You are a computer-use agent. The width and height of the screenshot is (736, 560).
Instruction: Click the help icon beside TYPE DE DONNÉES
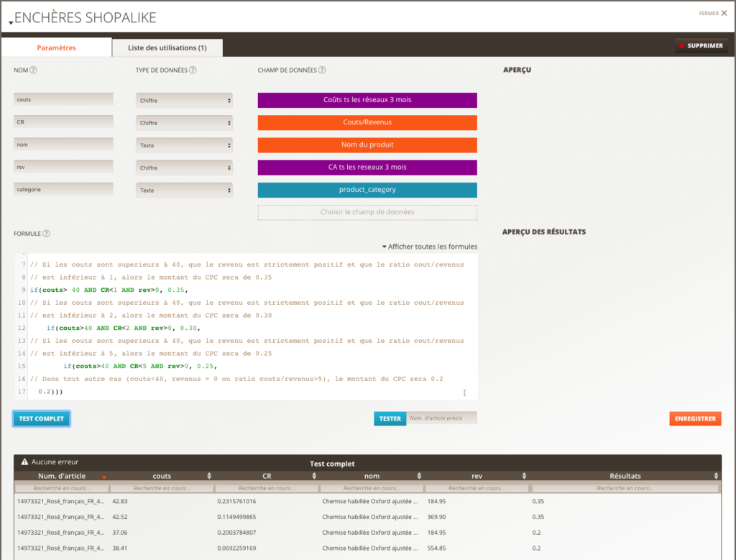click(193, 70)
